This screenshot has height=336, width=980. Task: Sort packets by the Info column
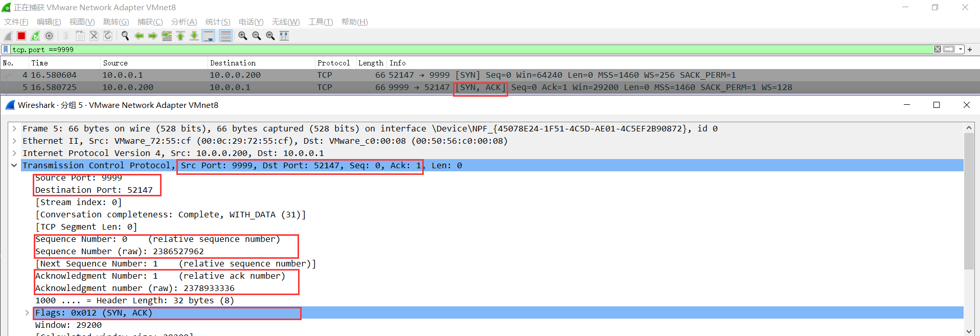(683, 63)
